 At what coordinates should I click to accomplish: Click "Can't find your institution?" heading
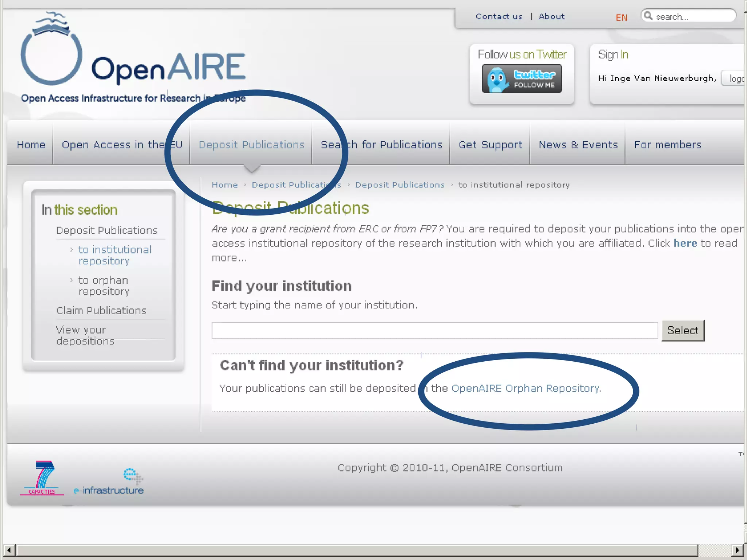(312, 365)
